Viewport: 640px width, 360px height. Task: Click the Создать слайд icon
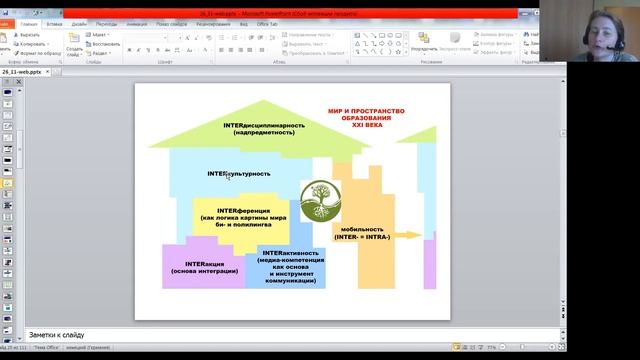click(x=74, y=39)
